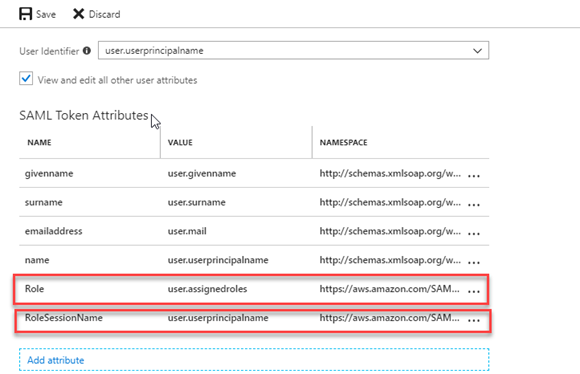580x374 pixels.
Task: Open the ellipsis menu for name row
Action: tap(474, 262)
